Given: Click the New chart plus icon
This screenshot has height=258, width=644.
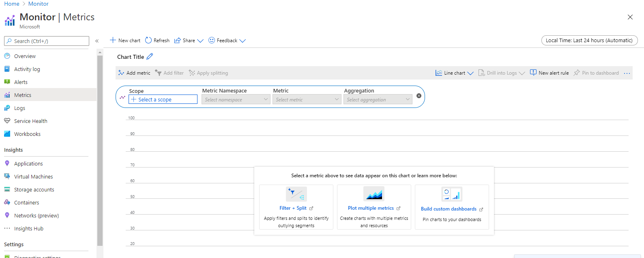Looking at the screenshot, I should (x=113, y=40).
